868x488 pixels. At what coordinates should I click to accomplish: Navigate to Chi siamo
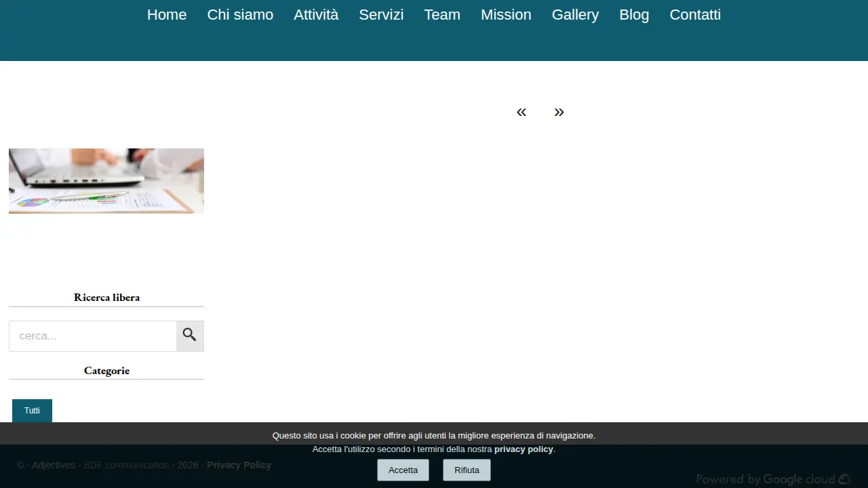coord(240,15)
